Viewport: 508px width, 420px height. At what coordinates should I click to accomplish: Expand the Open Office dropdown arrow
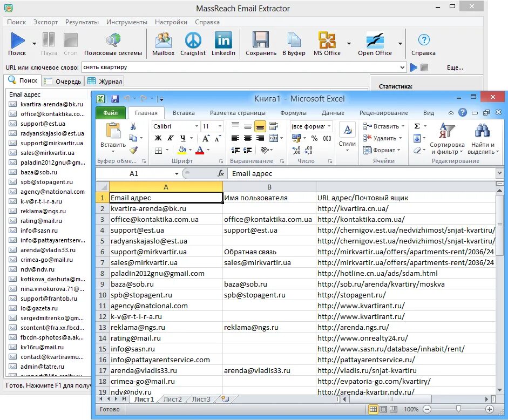pos(400,43)
